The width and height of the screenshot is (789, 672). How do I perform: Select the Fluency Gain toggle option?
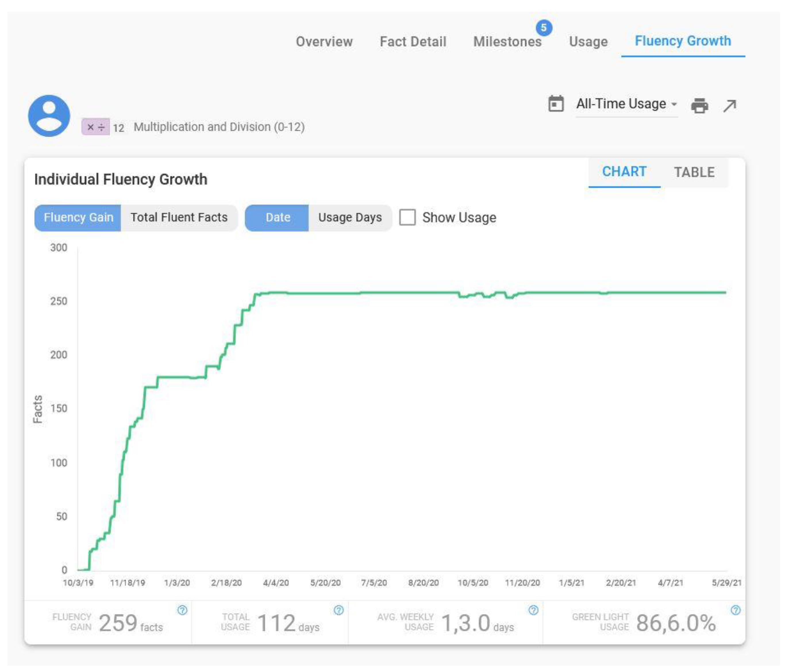[78, 217]
